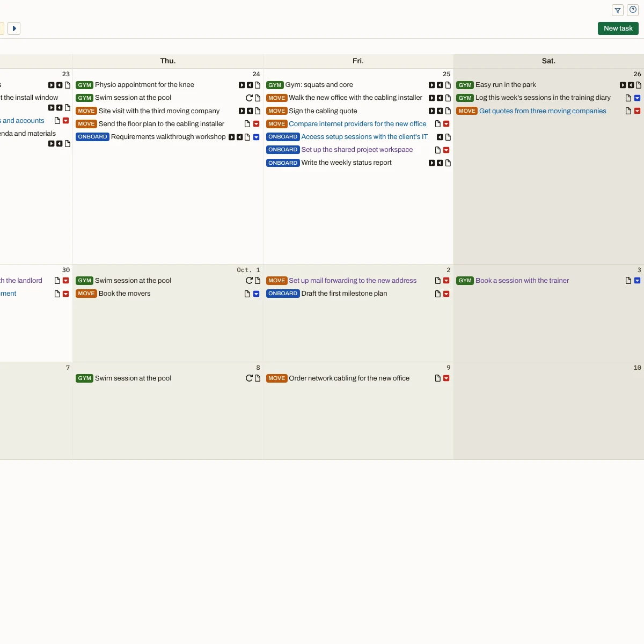The image size is (644, 644).
Task: Open Set up mail forwarding to the new address link
Action: [x=353, y=281]
